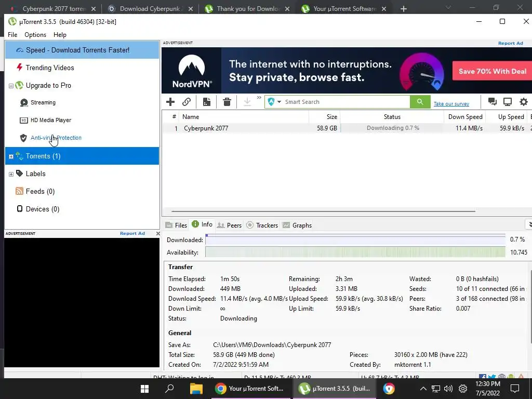Click Add Torrent from URL link icon
This screenshot has height=399, width=532.
pyautogui.click(x=187, y=102)
